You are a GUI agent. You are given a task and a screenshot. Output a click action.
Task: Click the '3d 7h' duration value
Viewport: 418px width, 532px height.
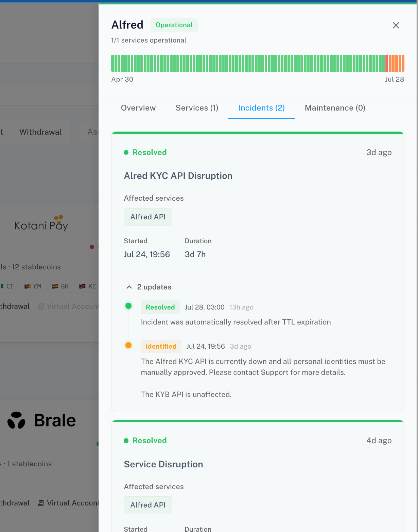[x=195, y=254]
